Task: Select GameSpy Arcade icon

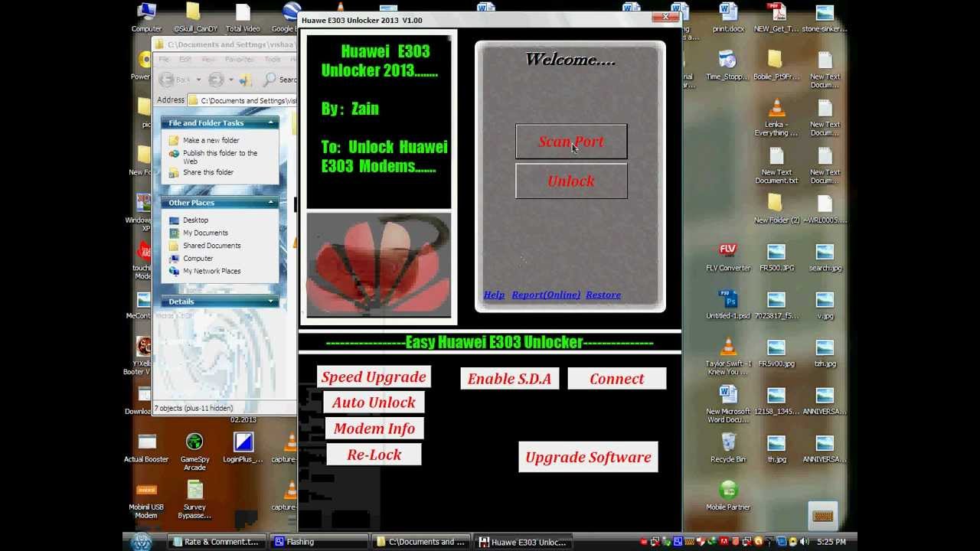Action: pos(194,452)
